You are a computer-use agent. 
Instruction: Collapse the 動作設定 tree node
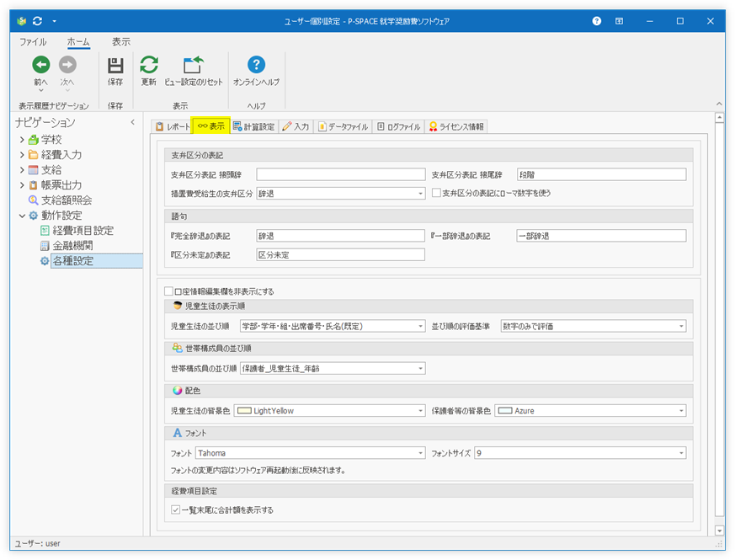point(22,216)
